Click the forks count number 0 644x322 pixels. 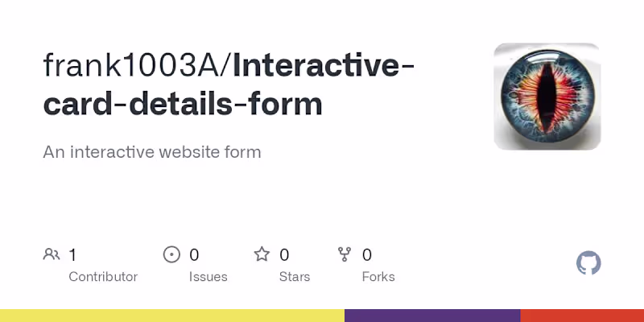pos(367,255)
